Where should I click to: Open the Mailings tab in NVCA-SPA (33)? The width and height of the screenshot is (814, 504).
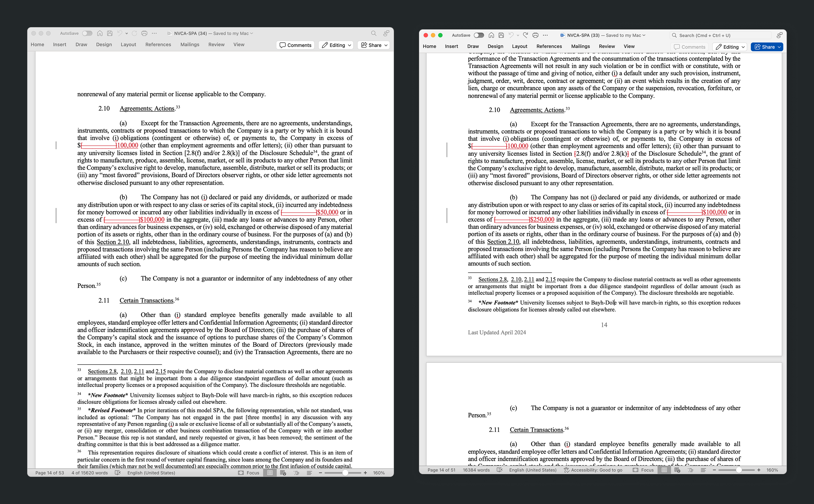[x=581, y=46]
